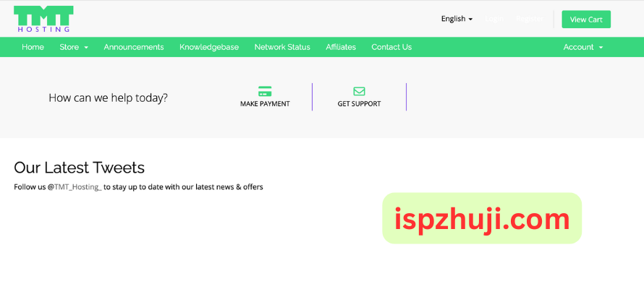
Task: Expand the Account dropdown menu
Action: pos(582,47)
